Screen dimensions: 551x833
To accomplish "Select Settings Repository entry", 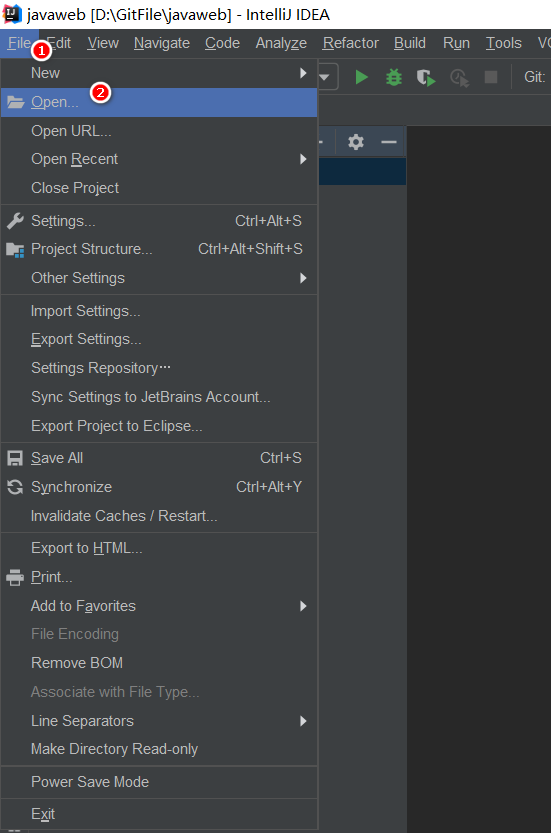I will click(159, 368).
